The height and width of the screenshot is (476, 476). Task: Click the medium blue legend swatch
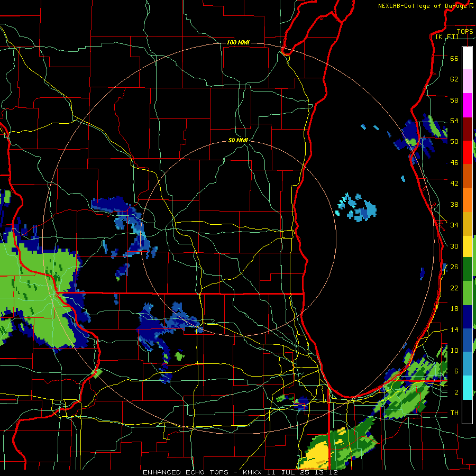(x=467, y=340)
